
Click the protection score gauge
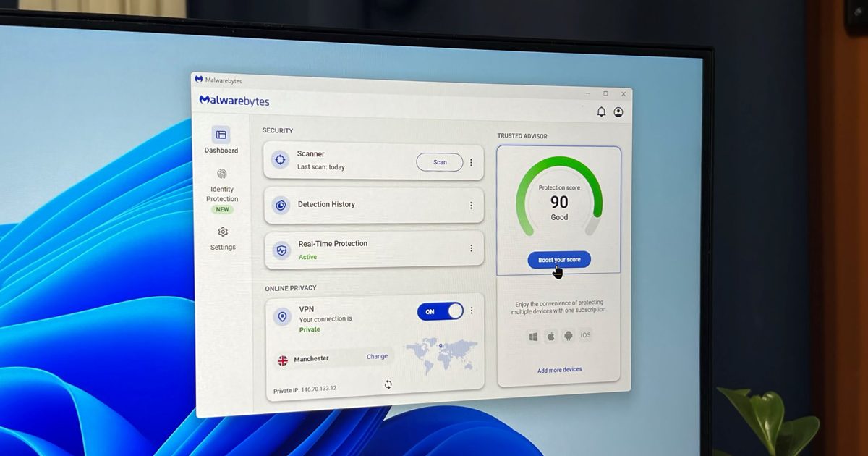click(558, 196)
